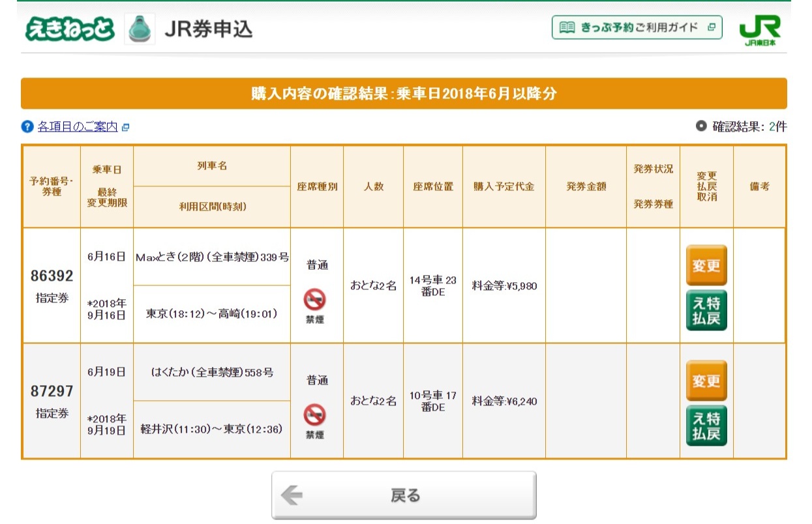Click the orange 購入内容の確認結果 heading banner
Screen dimensions: 812x524
404,94
